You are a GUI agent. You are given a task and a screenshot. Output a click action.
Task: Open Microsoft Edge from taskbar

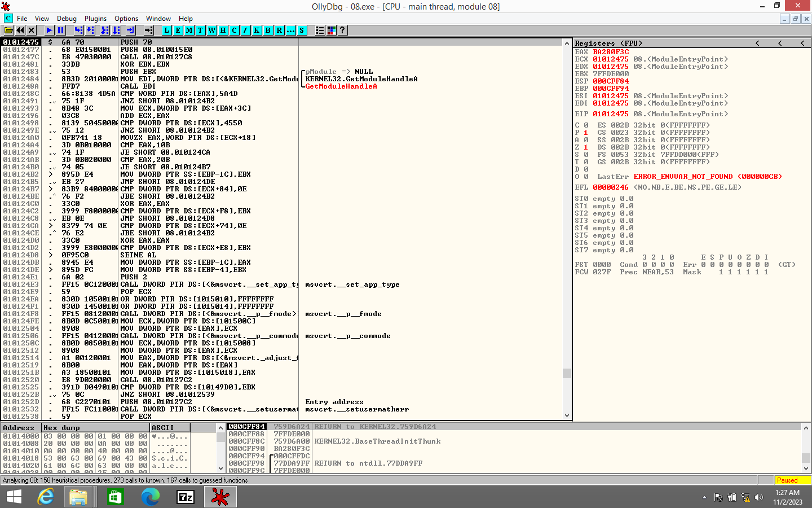point(150,497)
